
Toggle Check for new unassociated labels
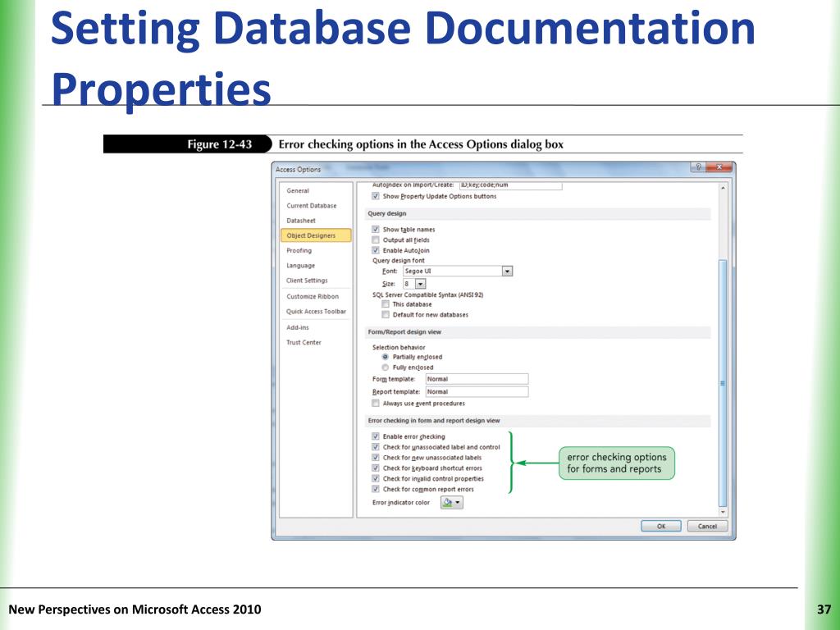point(376,458)
